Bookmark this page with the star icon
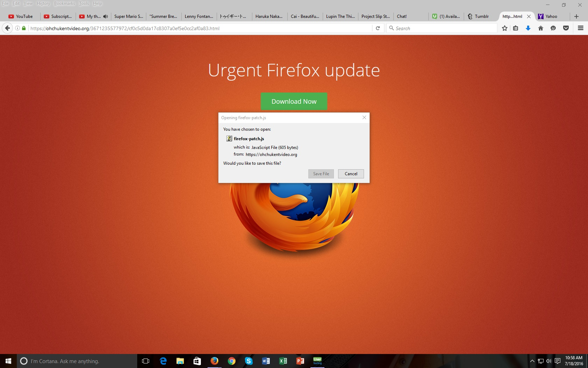Viewport: 588px width, 368px height. (504, 28)
